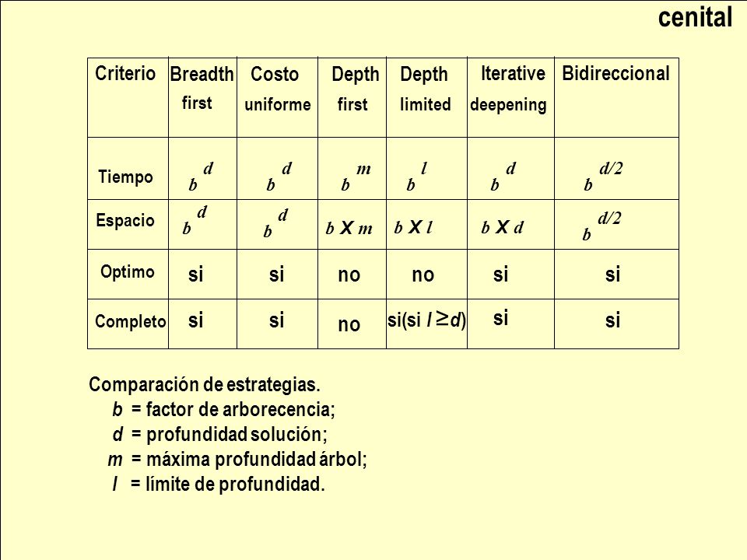Viewport: 747px width, 560px height.
Task: Select the 'l = límite de profundidad.' line
Action: pos(218,485)
